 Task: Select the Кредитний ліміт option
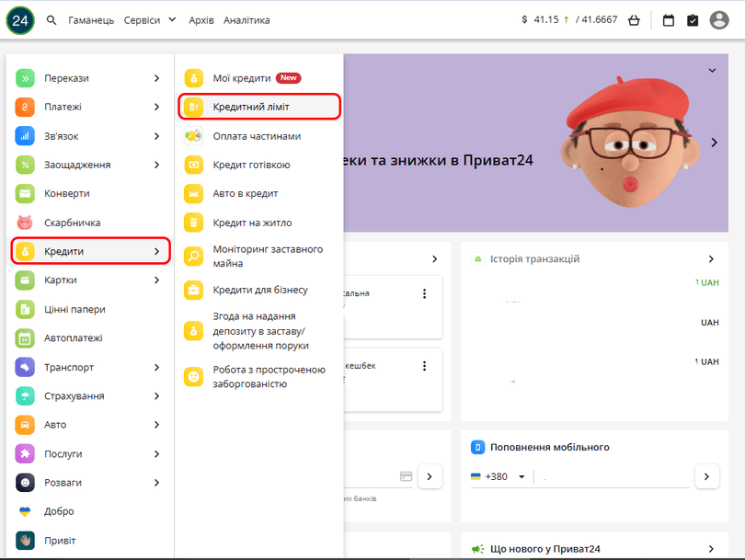pyautogui.click(x=251, y=106)
